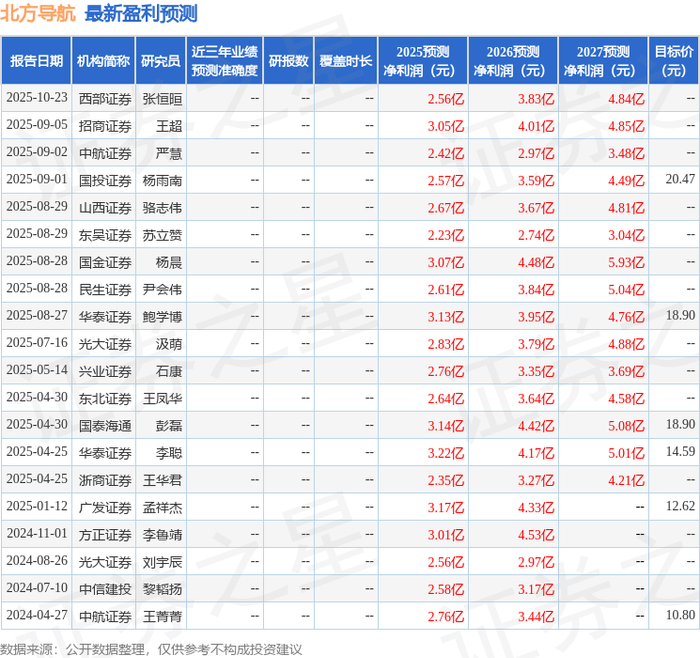Click target price 14.59

(680, 451)
